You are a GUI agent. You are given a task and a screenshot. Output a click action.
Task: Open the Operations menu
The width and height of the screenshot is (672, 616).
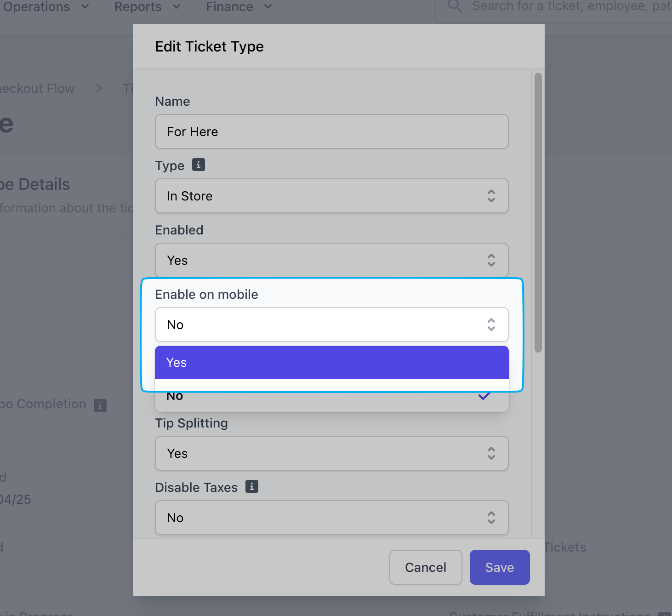coord(46,7)
